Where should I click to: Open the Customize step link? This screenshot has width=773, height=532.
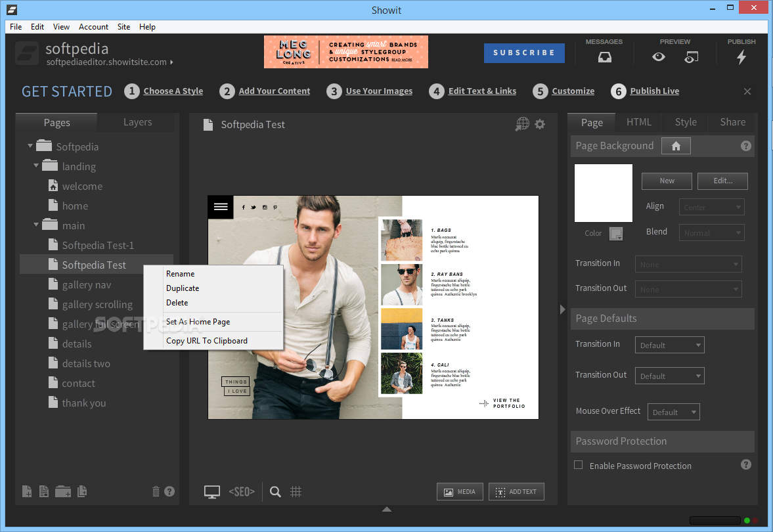(573, 91)
